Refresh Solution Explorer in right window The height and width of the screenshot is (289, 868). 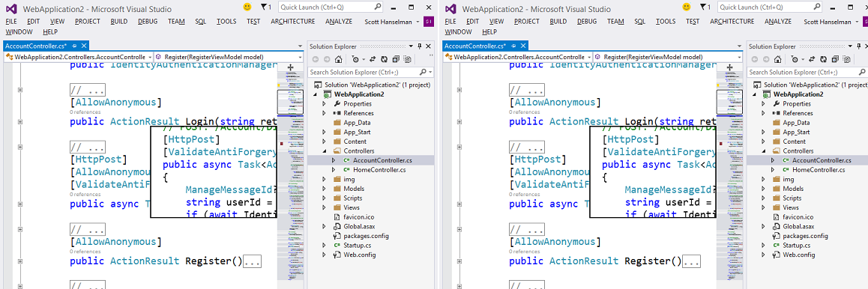coord(824,59)
